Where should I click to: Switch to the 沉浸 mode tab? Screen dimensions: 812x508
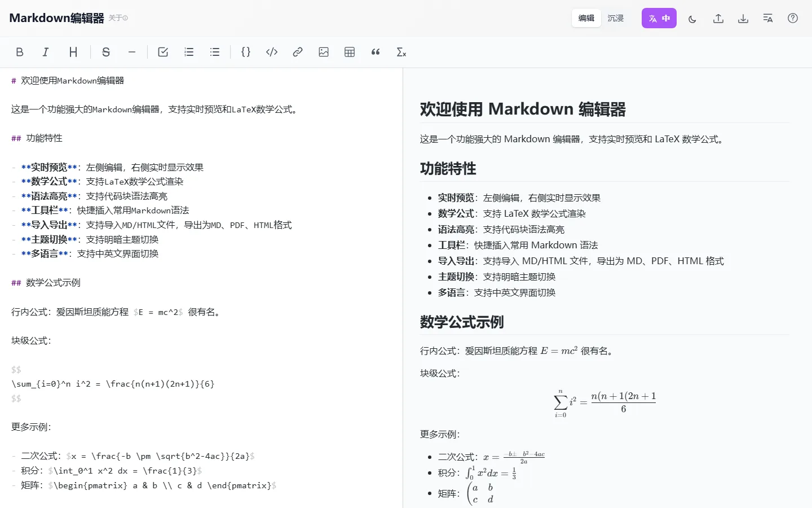point(616,18)
